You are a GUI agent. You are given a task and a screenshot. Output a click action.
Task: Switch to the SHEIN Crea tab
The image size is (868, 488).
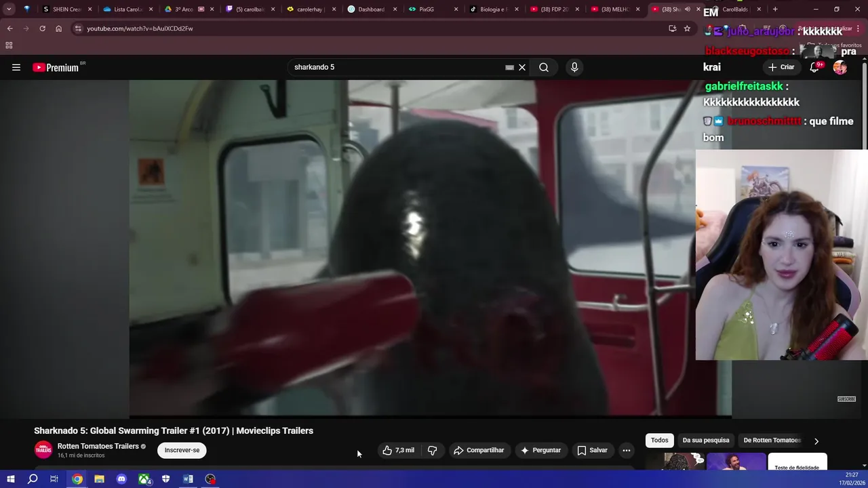[66, 9]
